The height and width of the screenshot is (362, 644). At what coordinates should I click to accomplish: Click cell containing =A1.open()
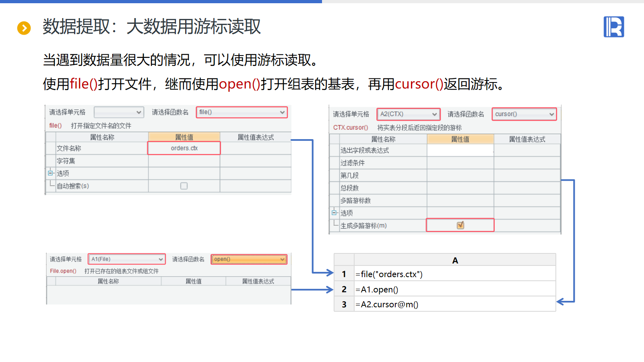tap(455, 289)
